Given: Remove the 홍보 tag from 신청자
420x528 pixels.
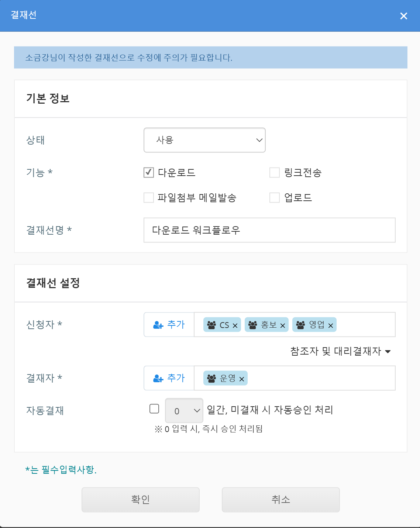Looking at the screenshot, I should (283, 326).
